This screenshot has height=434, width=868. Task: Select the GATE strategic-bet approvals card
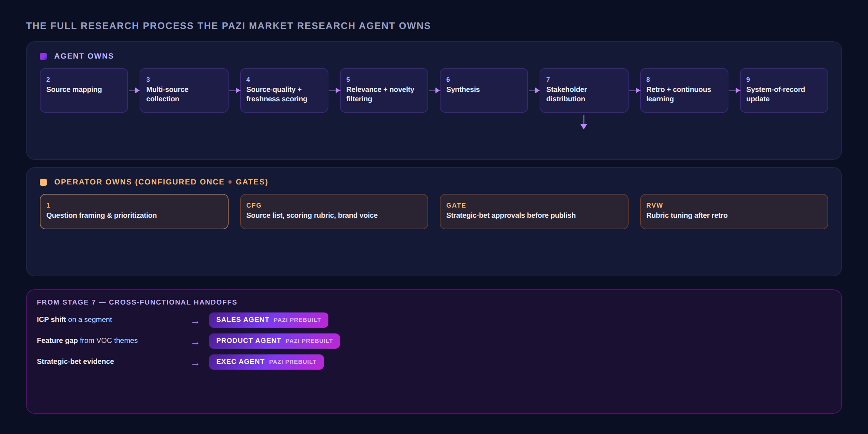tap(534, 212)
